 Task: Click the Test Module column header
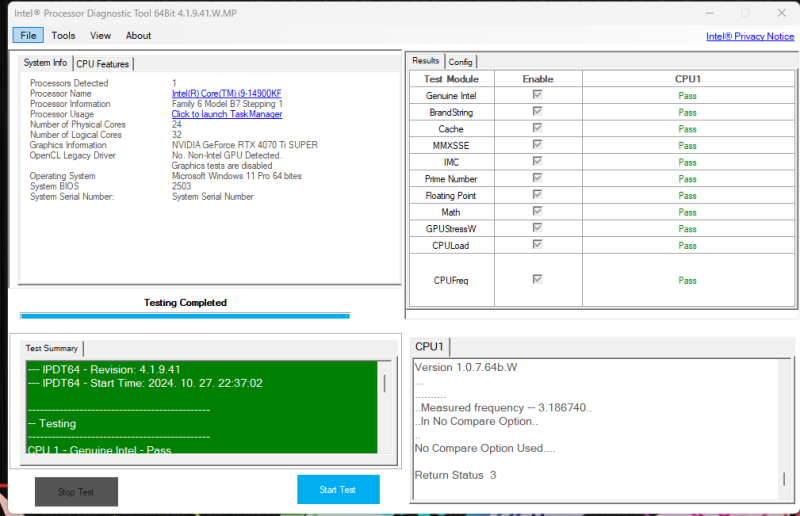coord(452,79)
